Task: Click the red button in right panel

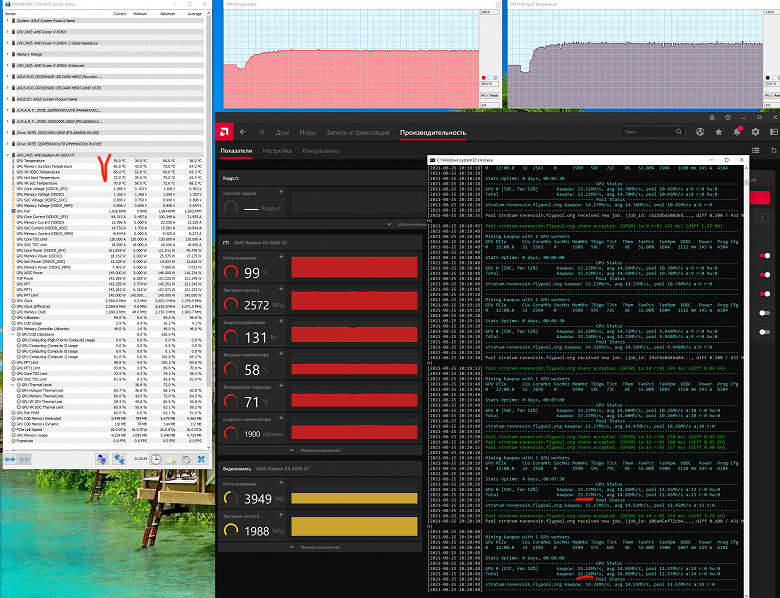Action: 760,198
